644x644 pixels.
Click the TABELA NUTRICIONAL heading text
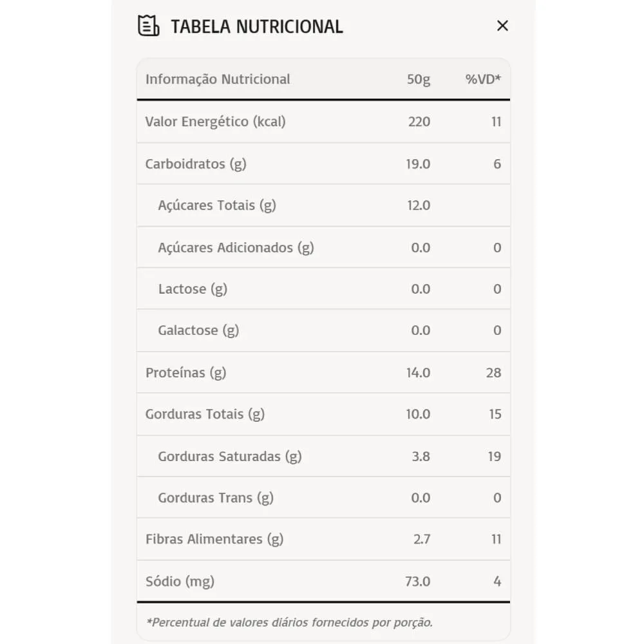256,27
